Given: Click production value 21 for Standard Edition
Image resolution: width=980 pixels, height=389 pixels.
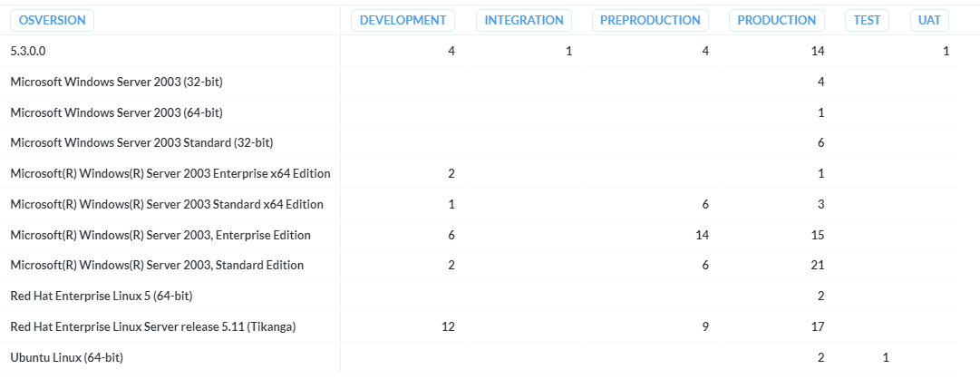Looking at the screenshot, I should (x=817, y=265).
